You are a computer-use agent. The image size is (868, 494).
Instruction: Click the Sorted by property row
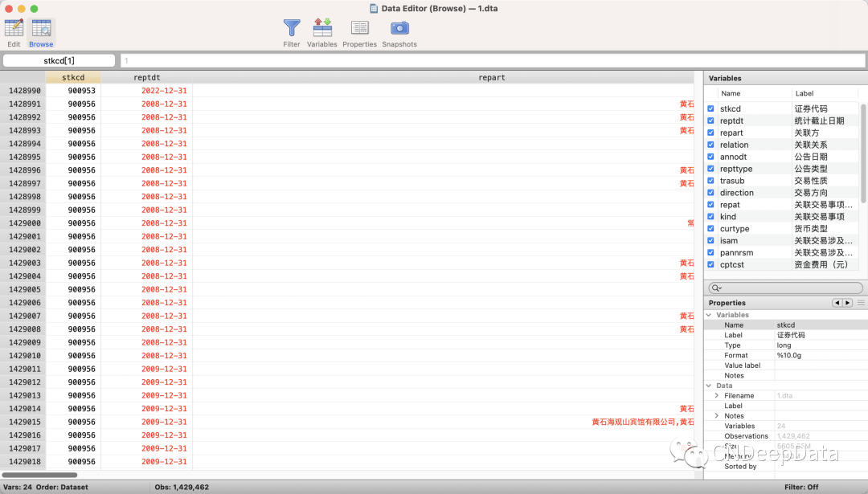pos(785,467)
